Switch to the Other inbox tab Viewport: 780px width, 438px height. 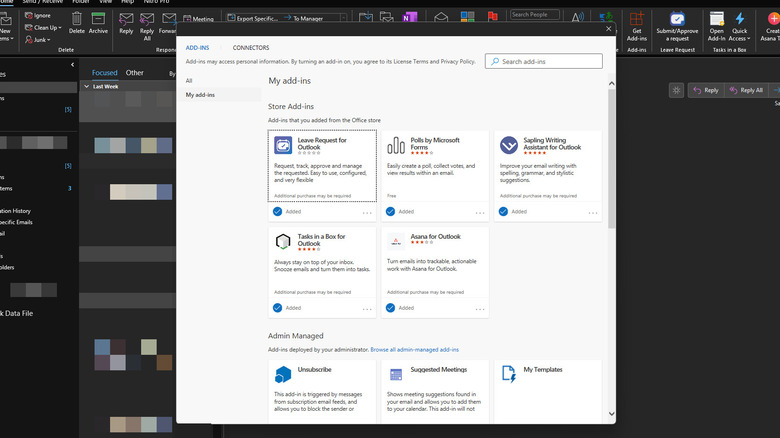click(x=135, y=73)
